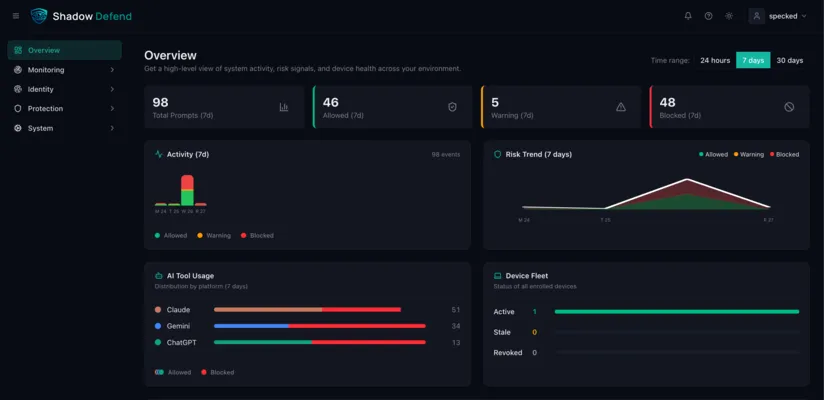Toggle the light/dark theme sun icon
Screen dimensions: 824x400
[x=729, y=16]
